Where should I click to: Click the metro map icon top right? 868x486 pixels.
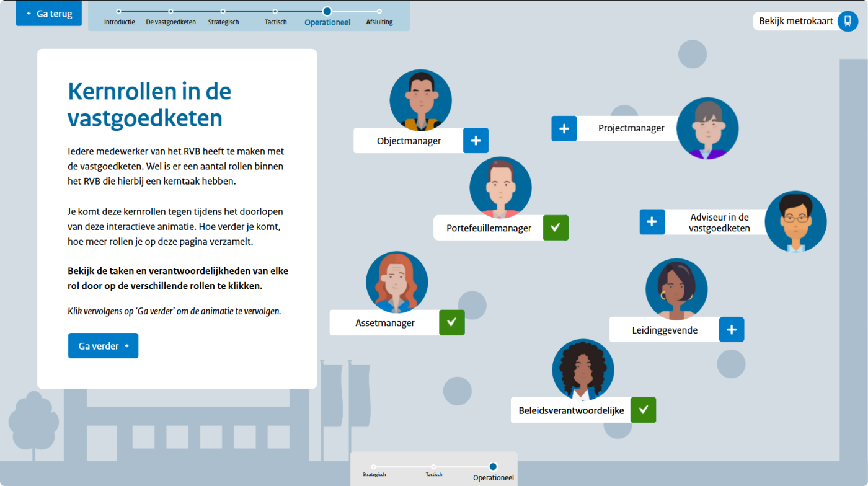coord(847,21)
